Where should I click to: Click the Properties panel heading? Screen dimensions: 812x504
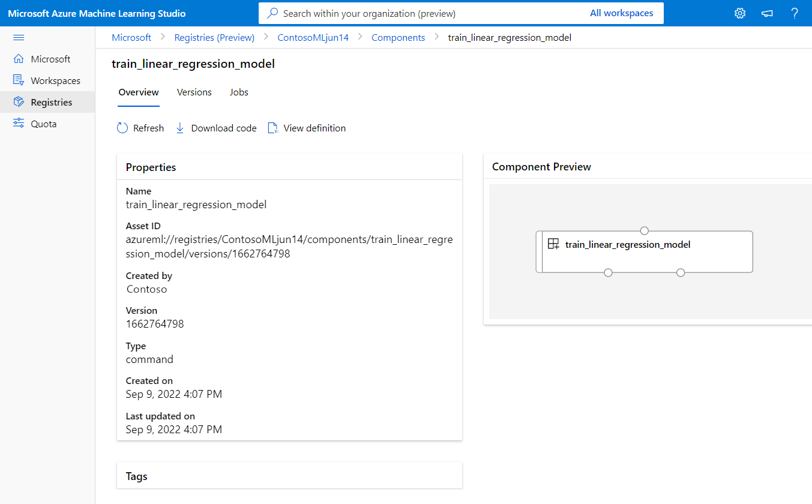pyautogui.click(x=151, y=167)
